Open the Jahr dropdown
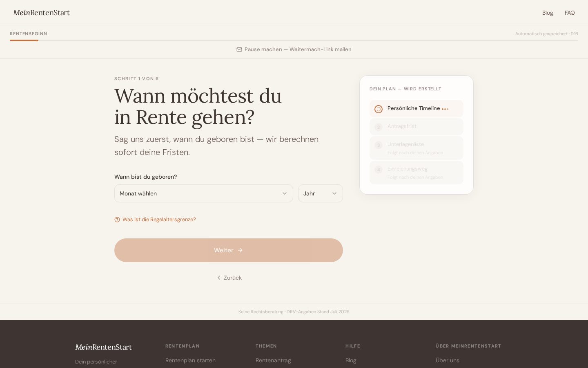The image size is (588, 368). point(321,193)
